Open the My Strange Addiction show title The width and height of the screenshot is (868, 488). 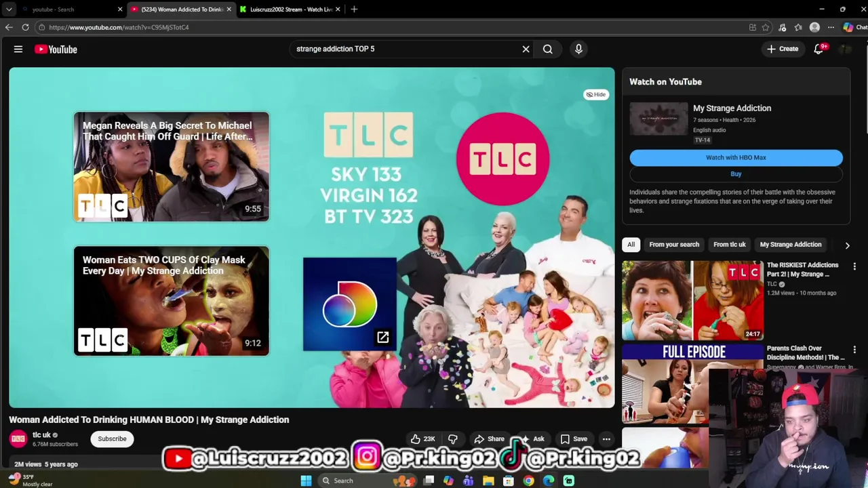click(732, 108)
